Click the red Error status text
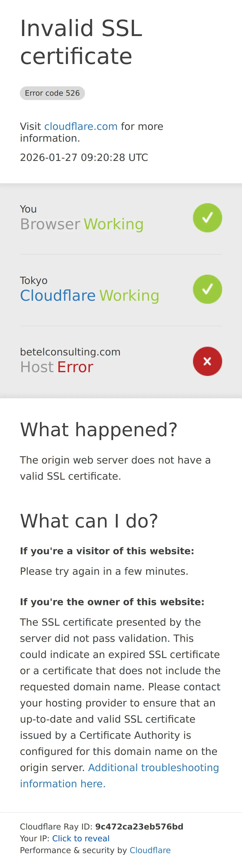 [x=75, y=367]
